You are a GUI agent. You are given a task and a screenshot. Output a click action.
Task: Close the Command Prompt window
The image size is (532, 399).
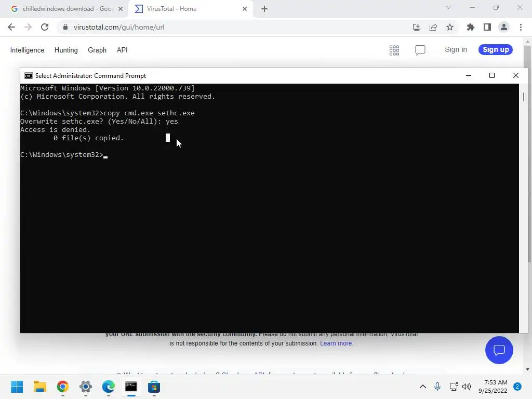tap(516, 76)
